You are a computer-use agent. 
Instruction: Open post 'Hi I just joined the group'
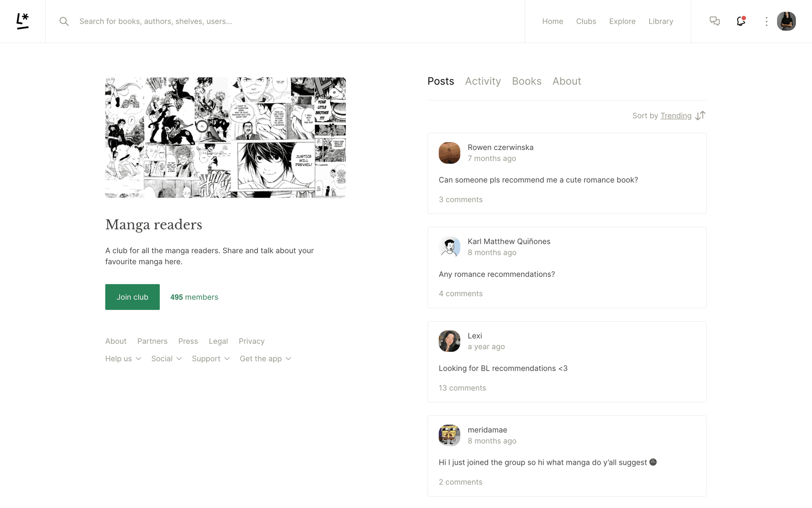pos(548,462)
